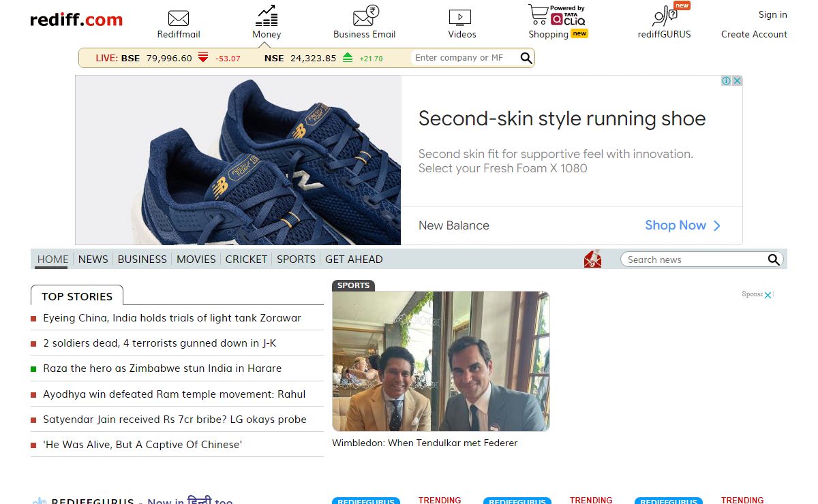Open the Money chart icon
This screenshot has width=818, height=504.
point(267,16)
